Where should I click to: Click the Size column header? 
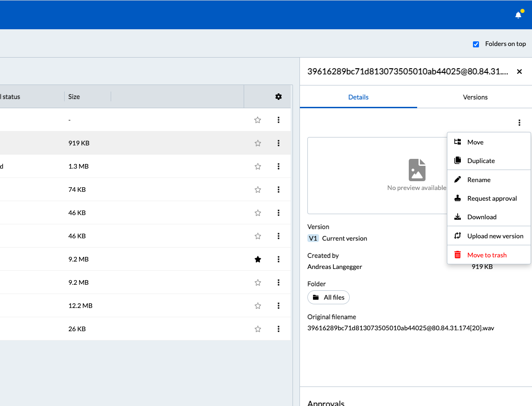[74, 97]
